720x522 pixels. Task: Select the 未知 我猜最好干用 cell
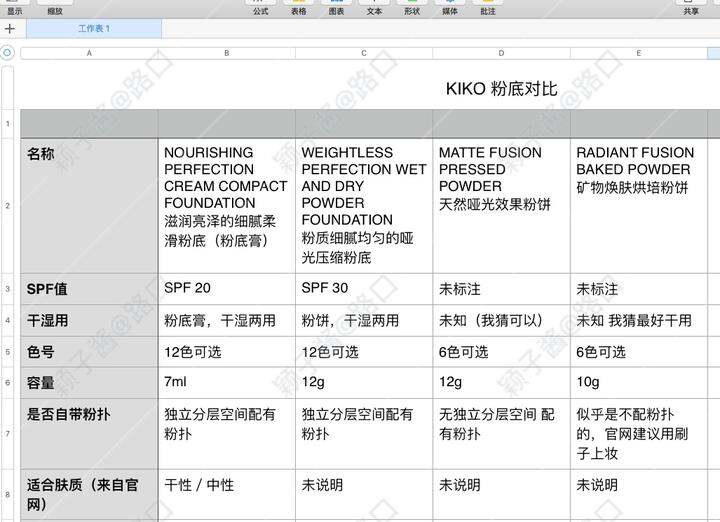[x=639, y=320]
